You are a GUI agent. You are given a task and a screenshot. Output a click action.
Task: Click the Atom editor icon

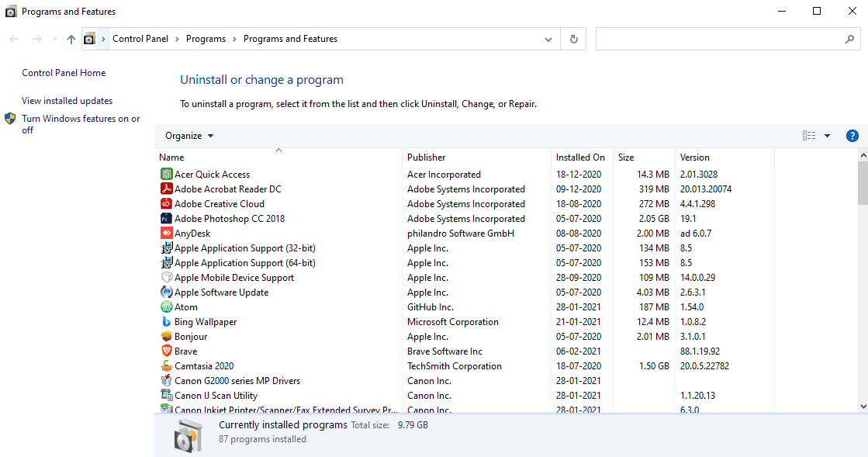tap(166, 307)
